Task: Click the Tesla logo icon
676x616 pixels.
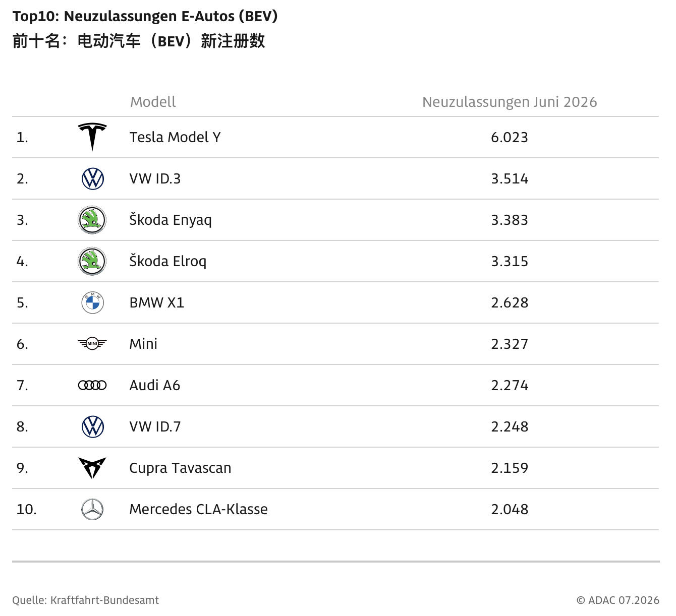Action: tap(92, 137)
